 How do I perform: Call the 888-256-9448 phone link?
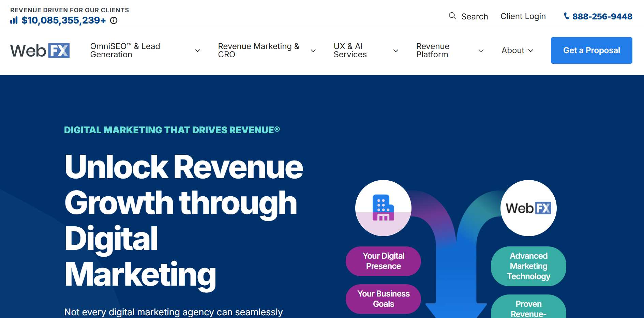602,16
